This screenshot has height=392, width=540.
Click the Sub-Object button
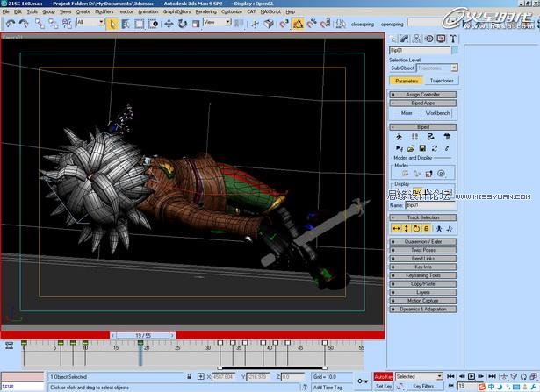(x=402, y=68)
